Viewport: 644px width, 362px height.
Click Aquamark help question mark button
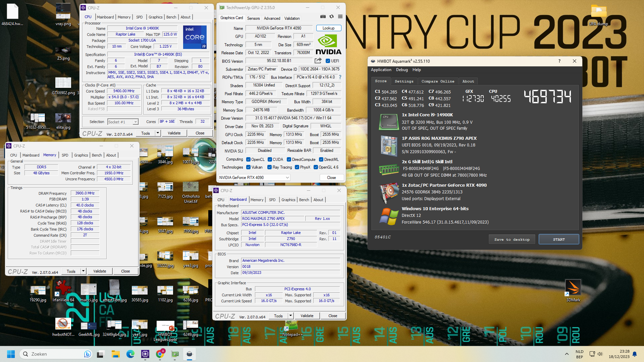point(559,61)
